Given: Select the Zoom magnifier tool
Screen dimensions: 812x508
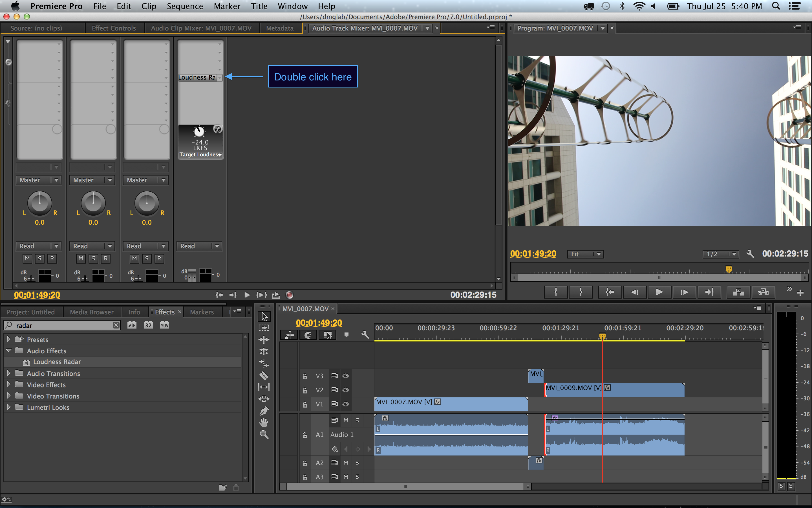Looking at the screenshot, I should click(x=264, y=435).
